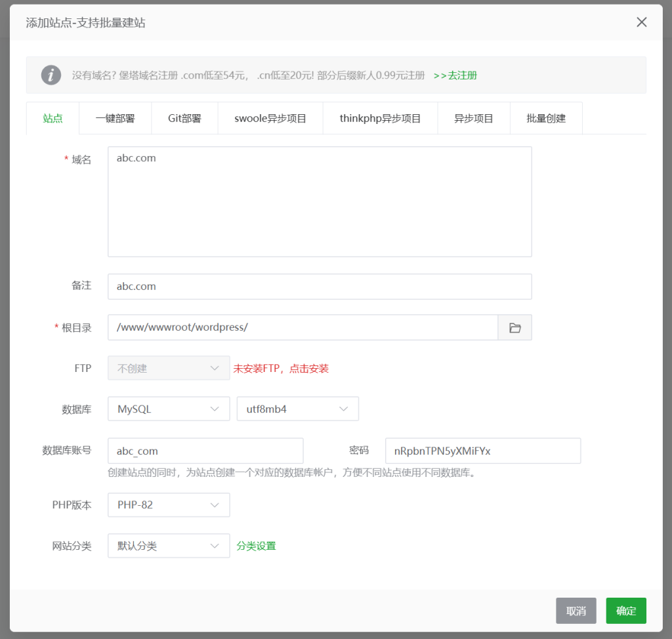Click the 未安装FTP，点击安装 link
This screenshot has height=639, width=672.
pos(281,369)
